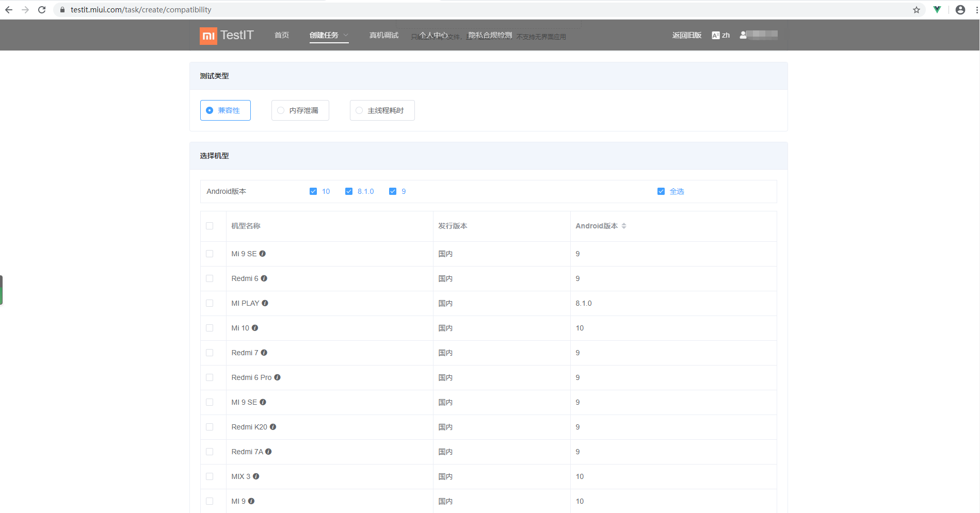This screenshot has height=513, width=980.
Task: Check the table header select-all checkbox
Action: point(210,226)
